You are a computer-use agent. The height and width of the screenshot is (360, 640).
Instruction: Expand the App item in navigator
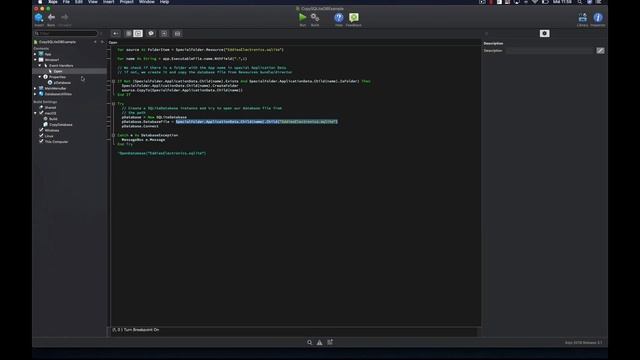pos(35,54)
